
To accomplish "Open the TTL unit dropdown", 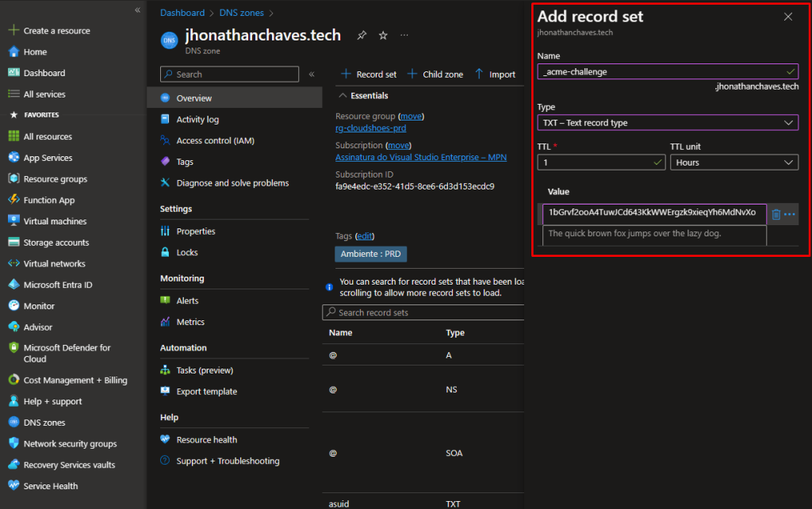I will click(x=733, y=163).
